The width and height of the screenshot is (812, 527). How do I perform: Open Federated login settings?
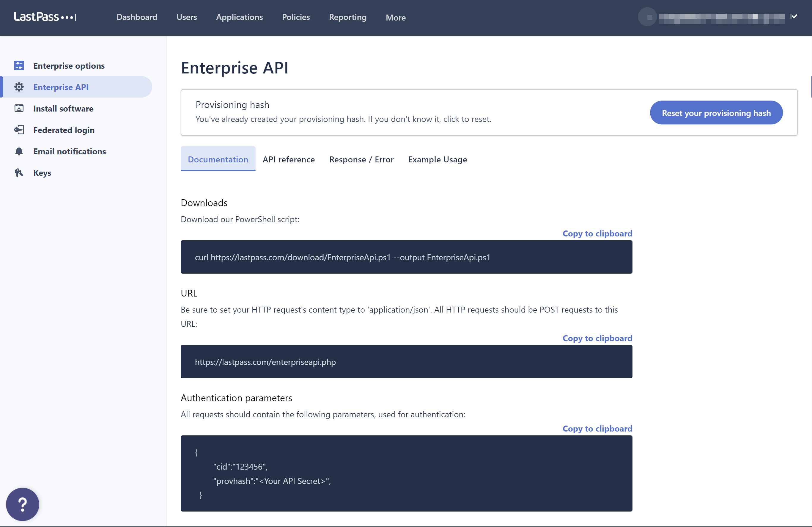point(64,130)
